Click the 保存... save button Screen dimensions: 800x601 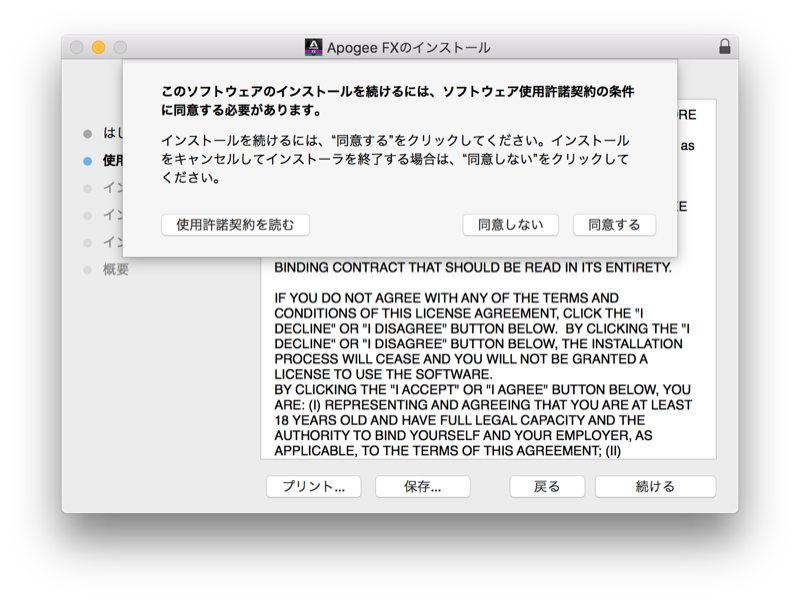pos(422,487)
